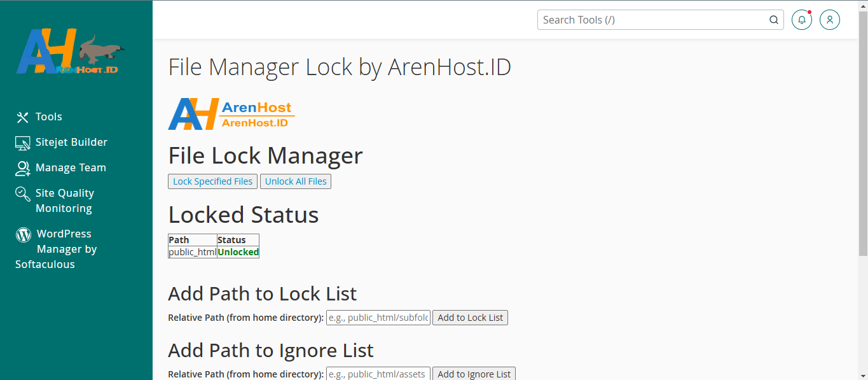
Task: Click the Add to Lock List button
Action: tap(470, 318)
